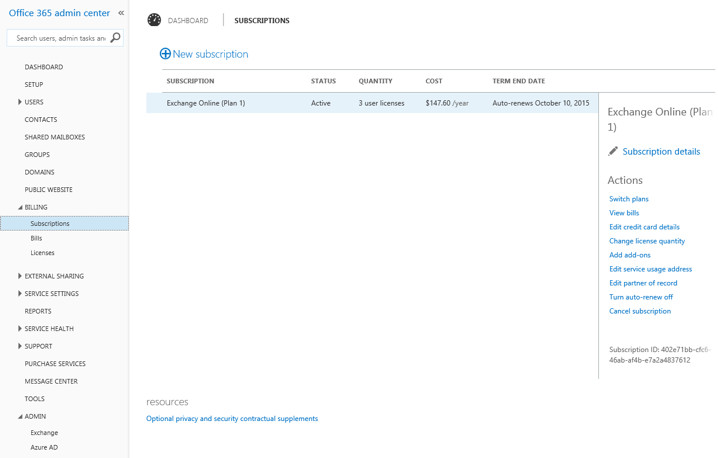The width and height of the screenshot is (718, 458).
Task: Open Subscription details link
Action: (x=661, y=152)
